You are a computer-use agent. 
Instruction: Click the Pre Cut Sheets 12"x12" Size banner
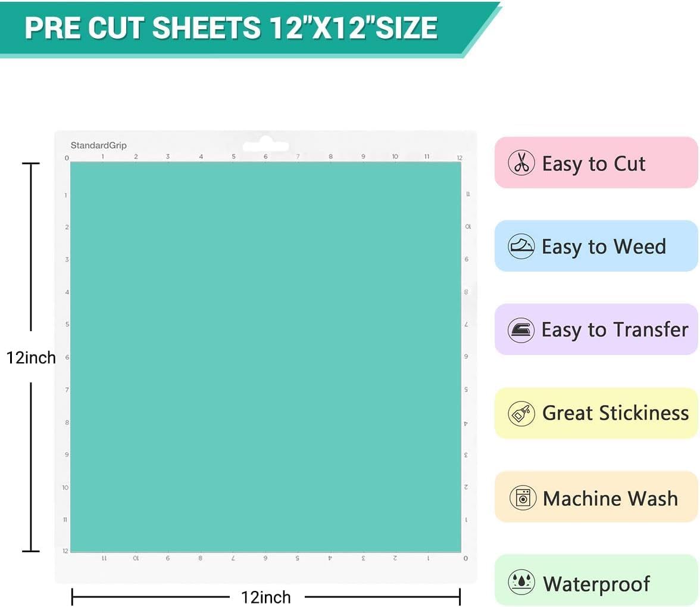tap(231, 28)
